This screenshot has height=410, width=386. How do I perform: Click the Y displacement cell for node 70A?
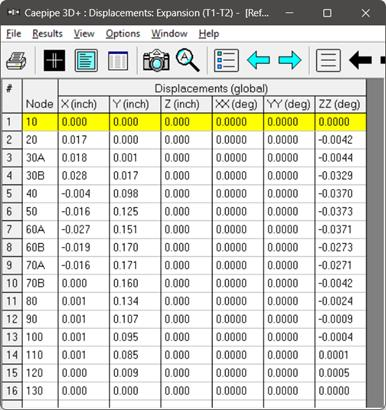coord(135,265)
